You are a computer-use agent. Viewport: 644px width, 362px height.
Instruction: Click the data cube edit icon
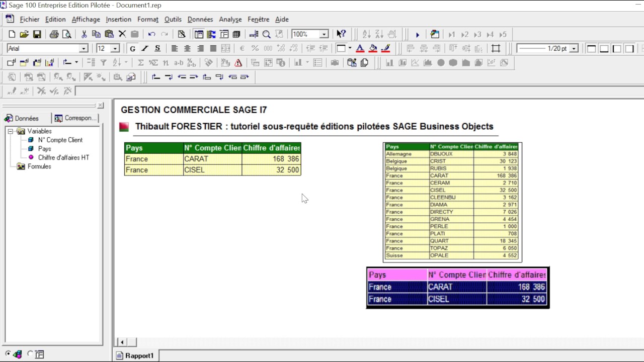click(x=352, y=63)
